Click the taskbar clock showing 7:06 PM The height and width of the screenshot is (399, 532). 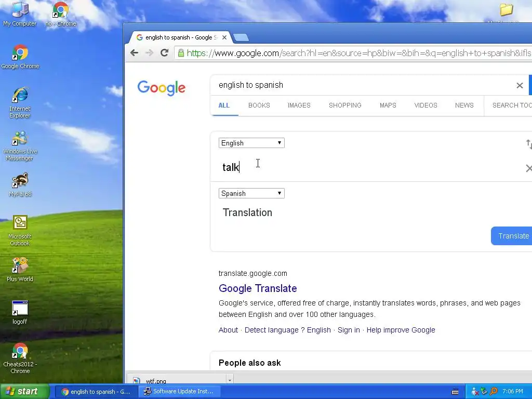tap(513, 392)
